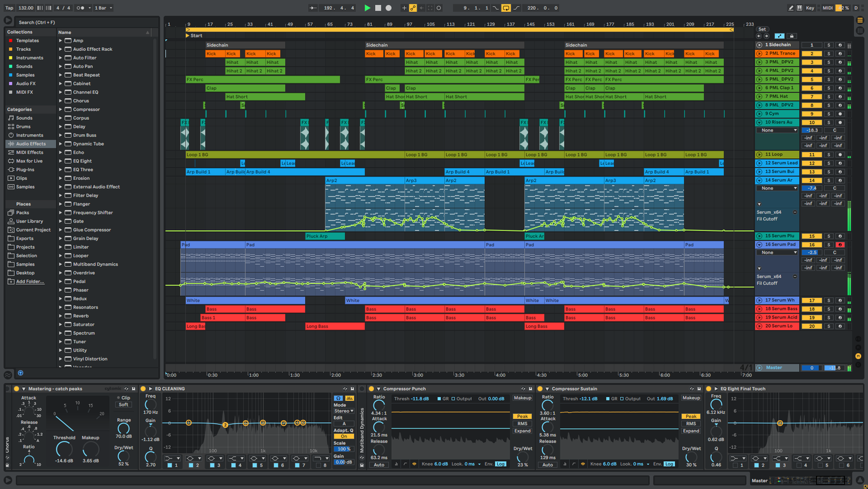
Task: Expand the Beat Repeat folder in browser
Action: (x=61, y=75)
